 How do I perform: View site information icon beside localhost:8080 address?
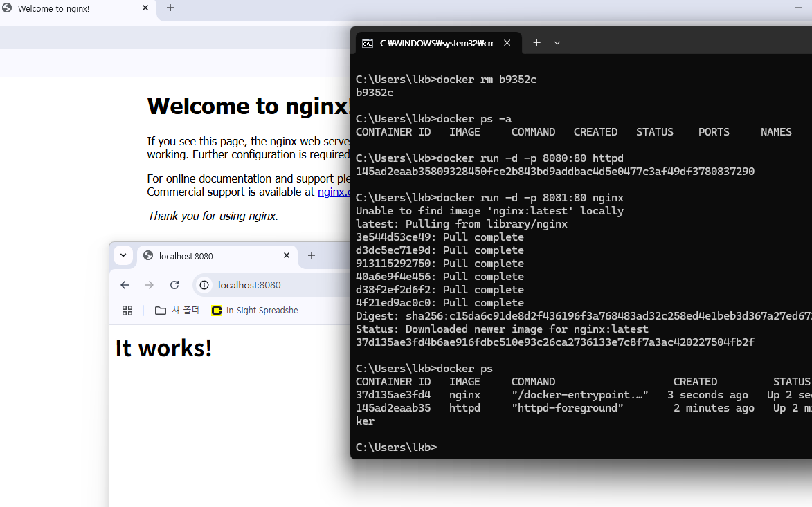pyautogui.click(x=204, y=285)
